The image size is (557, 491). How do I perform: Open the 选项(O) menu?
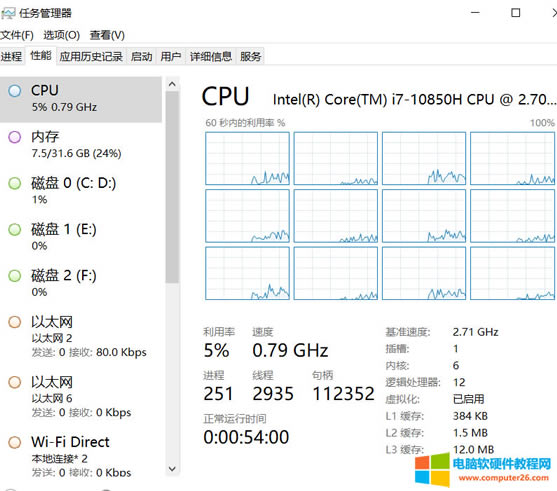coord(61,35)
